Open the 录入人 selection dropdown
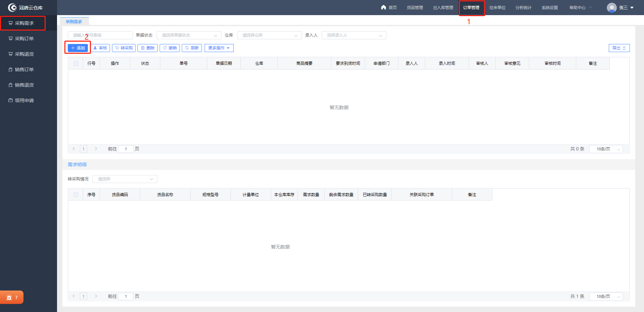 [x=354, y=35]
